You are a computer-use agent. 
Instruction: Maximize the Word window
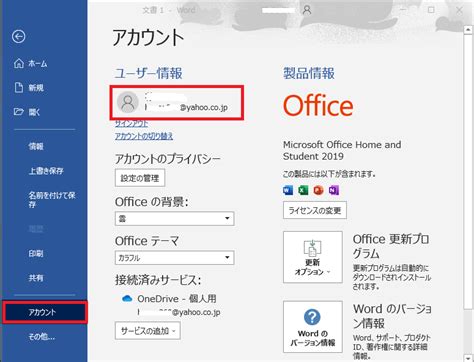pos(431,10)
